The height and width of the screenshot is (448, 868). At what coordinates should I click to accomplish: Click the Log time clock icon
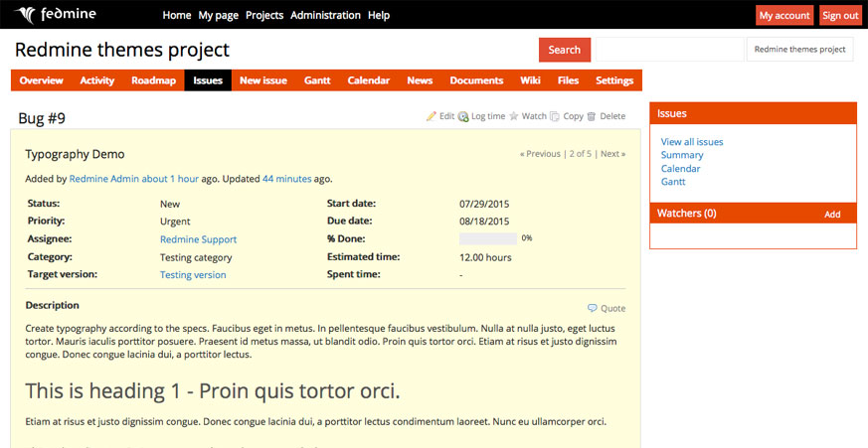(x=463, y=116)
